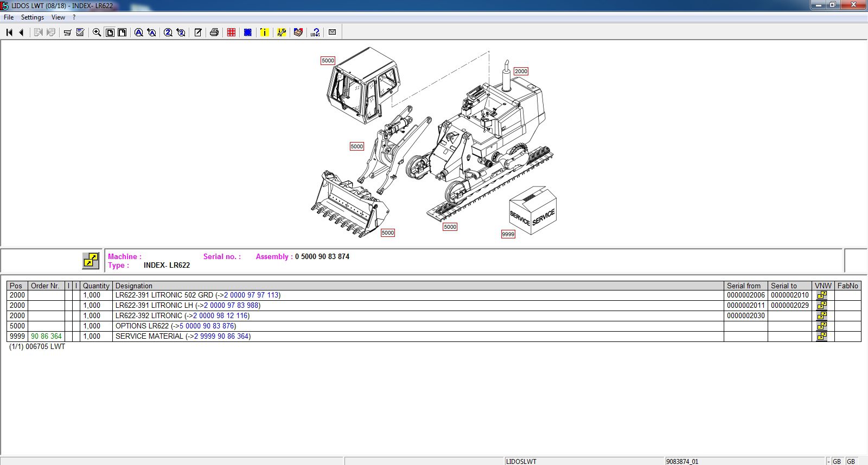Click the blue square selection icon
Screen dimensions: 868x465
point(248,33)
